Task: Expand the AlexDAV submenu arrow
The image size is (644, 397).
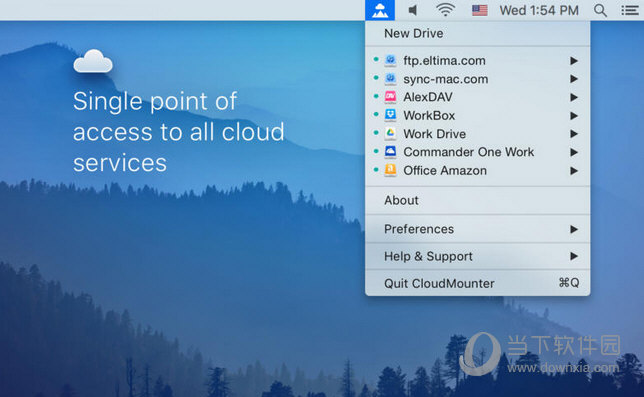Action: click(x=574, y=97)
